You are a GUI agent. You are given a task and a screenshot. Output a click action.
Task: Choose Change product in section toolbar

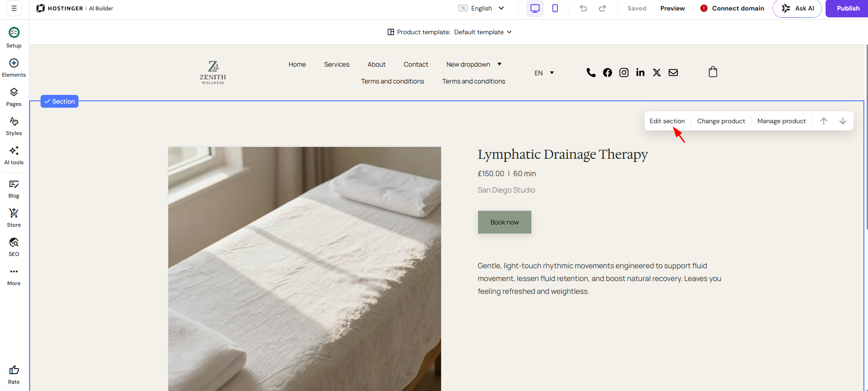point(721,121)
